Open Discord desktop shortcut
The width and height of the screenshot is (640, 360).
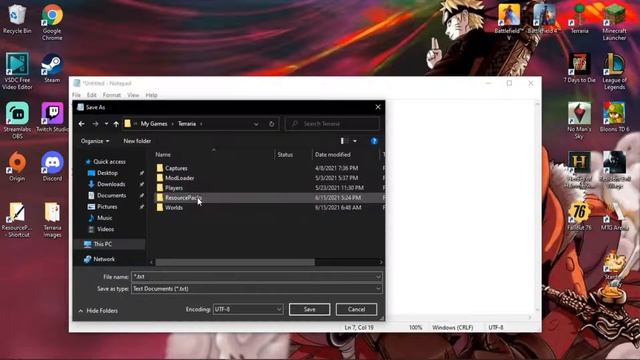(x=52, y=166)
